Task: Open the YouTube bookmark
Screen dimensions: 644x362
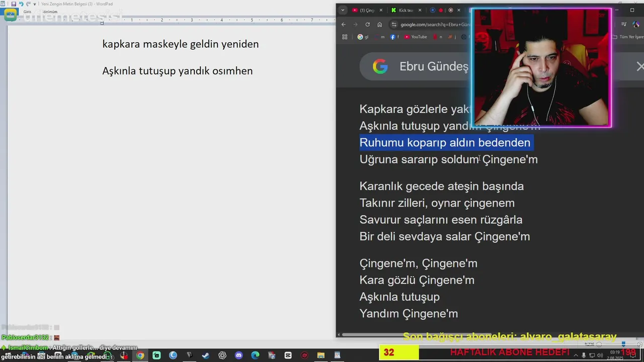Action: click(x=416, y=37)
